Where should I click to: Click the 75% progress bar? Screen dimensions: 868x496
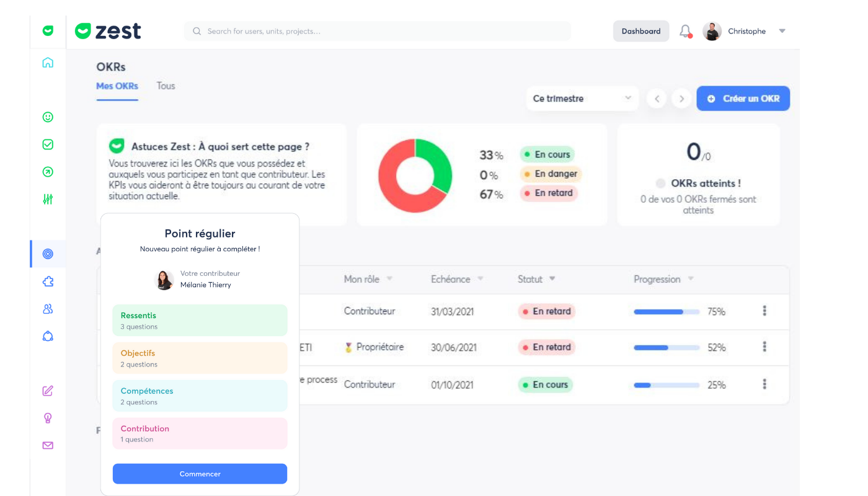(666, 312)
